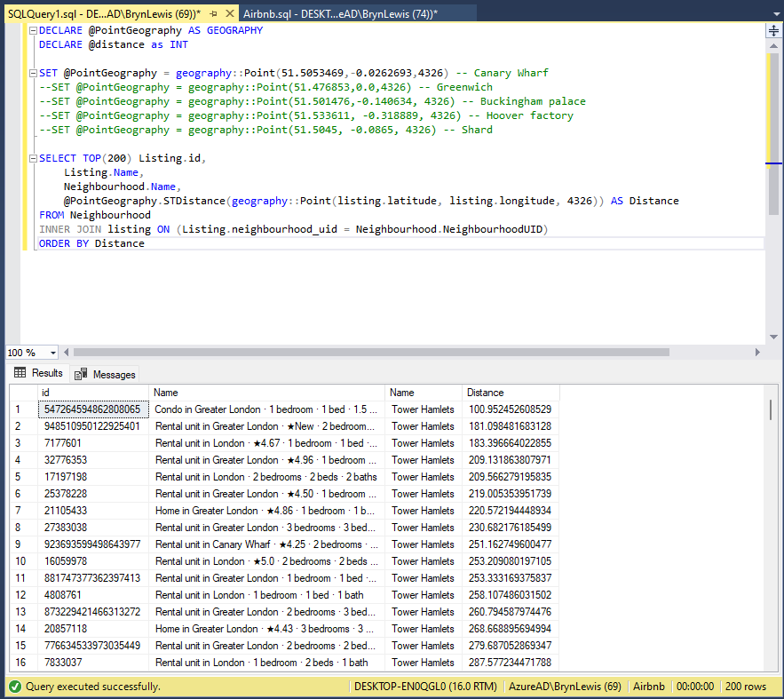Click the editor's left horizontal scroll arrow
The image size is (784, 699).
tap(67, 353)
